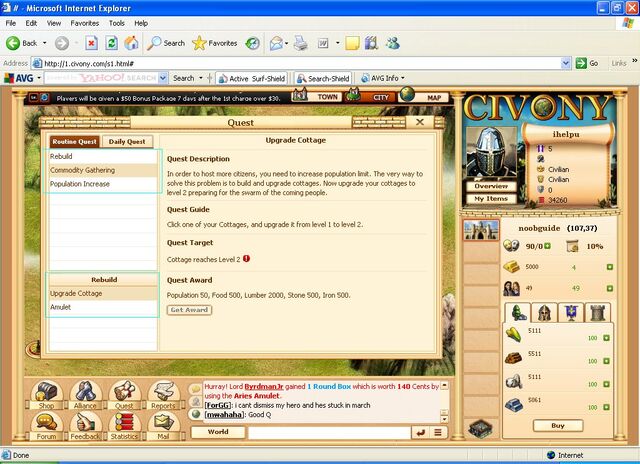
Task: Click the red exclamation mark by Quest Target
Action: (246, 259)
